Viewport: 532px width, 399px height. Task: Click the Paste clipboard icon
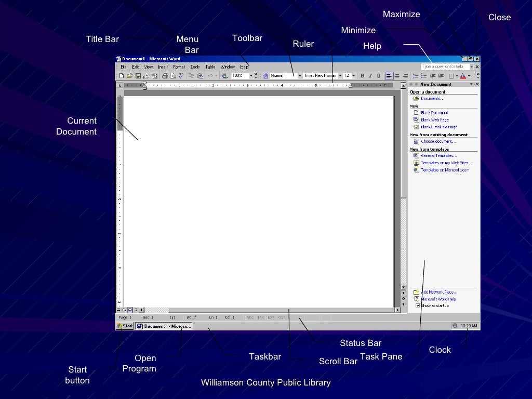pyautogui.click(x=200, y=76)
